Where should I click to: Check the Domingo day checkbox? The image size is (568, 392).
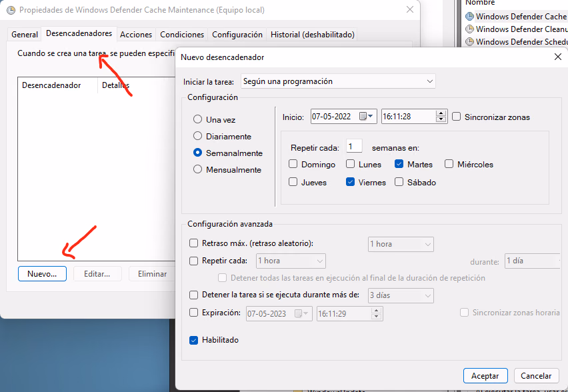click(x=293, y=164)
